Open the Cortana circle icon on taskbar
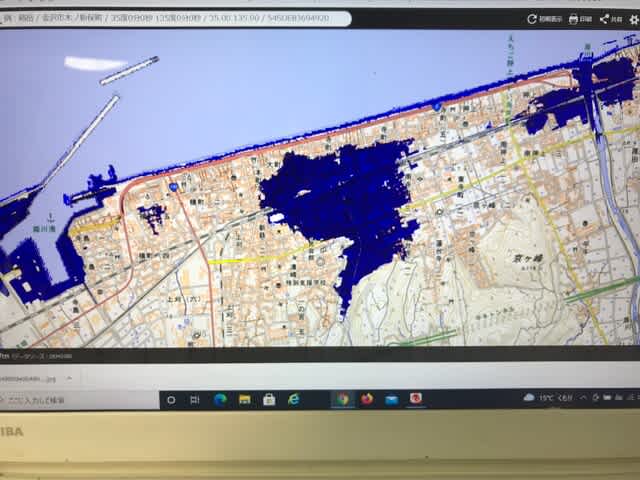Image resolution: width=640 pixels, height=480 pixels. [x=171, y=400]
